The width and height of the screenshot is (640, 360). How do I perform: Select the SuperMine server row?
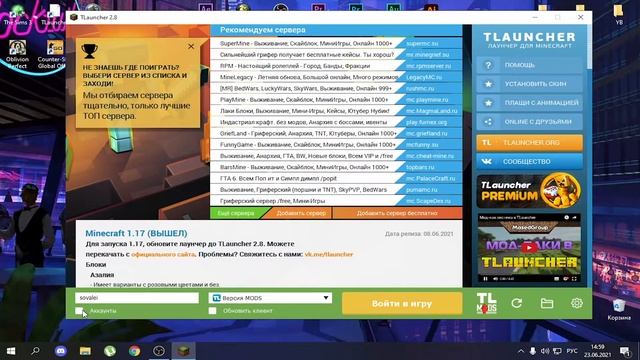coord(336,43)
